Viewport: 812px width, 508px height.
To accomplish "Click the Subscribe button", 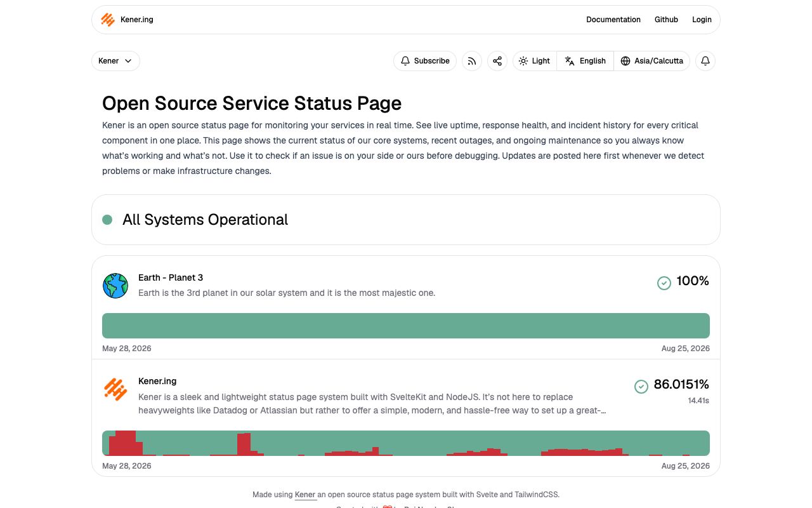I will click(425, 61).
